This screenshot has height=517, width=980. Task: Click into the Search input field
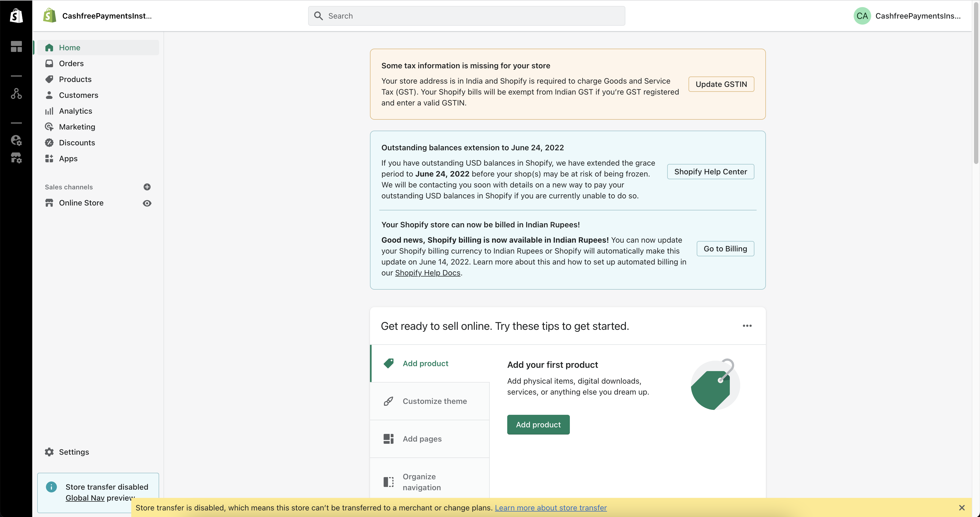click(466, 16)
